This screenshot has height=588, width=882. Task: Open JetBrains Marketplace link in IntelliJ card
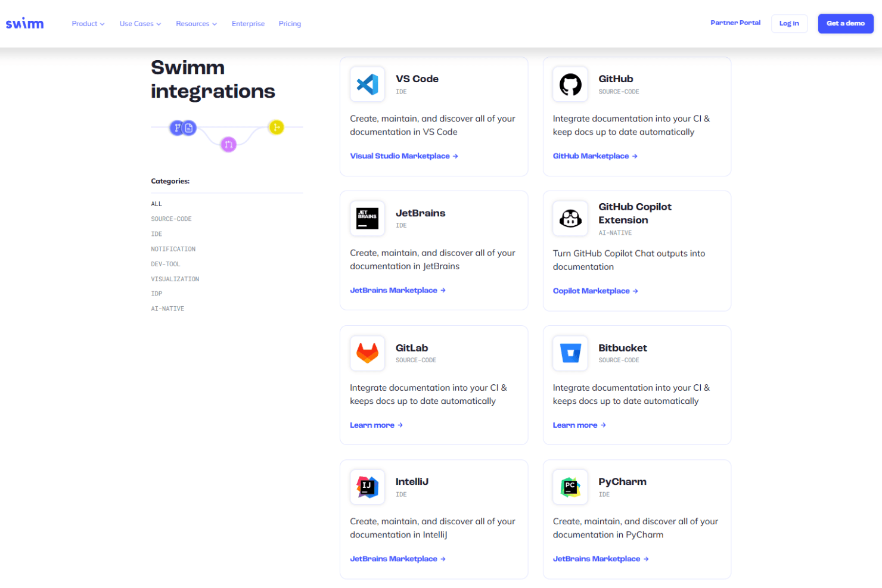(x=397, y=559)
